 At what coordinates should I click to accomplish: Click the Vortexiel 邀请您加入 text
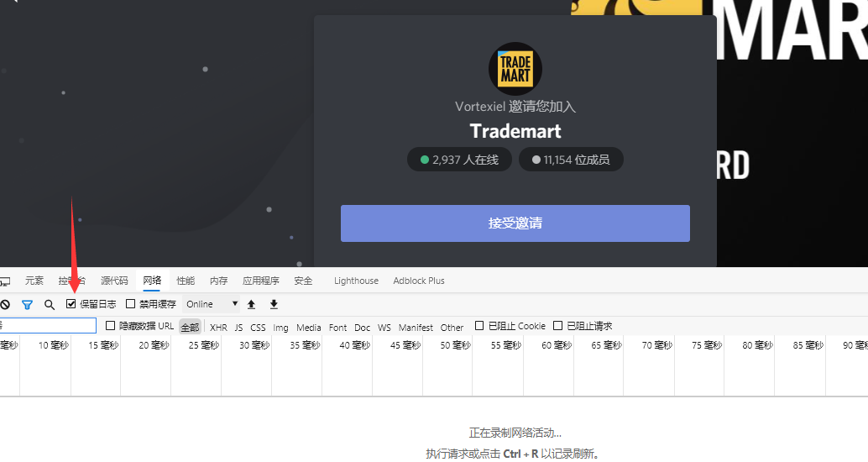tap(515, 107)
